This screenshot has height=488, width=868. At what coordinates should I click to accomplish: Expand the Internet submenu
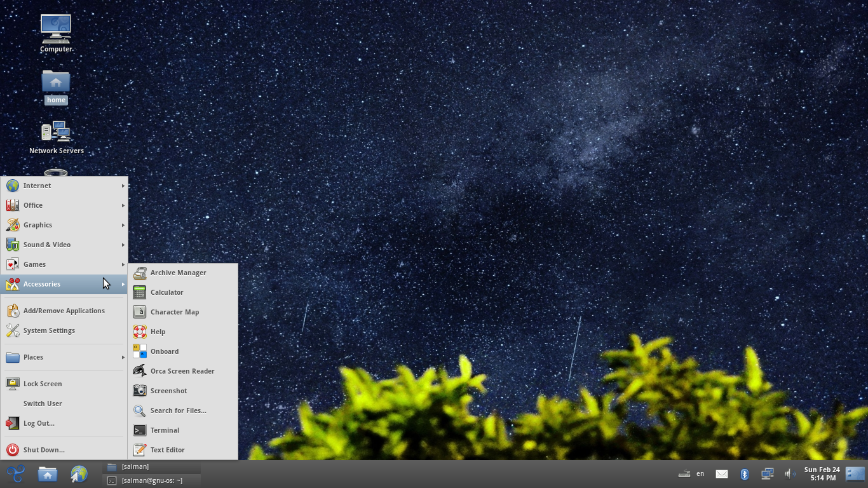(x=37, y=186)
